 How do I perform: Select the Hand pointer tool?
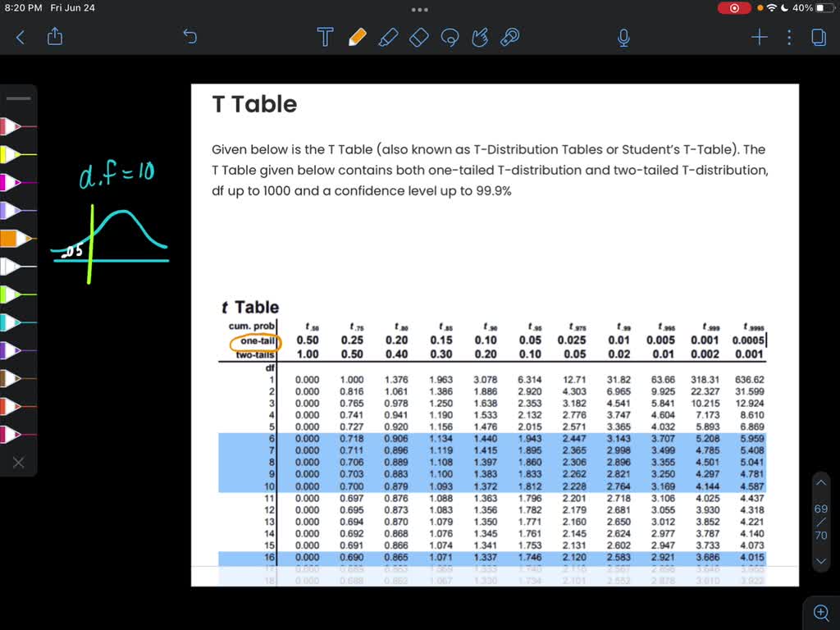pyautogui.click(x=481, y=37)
